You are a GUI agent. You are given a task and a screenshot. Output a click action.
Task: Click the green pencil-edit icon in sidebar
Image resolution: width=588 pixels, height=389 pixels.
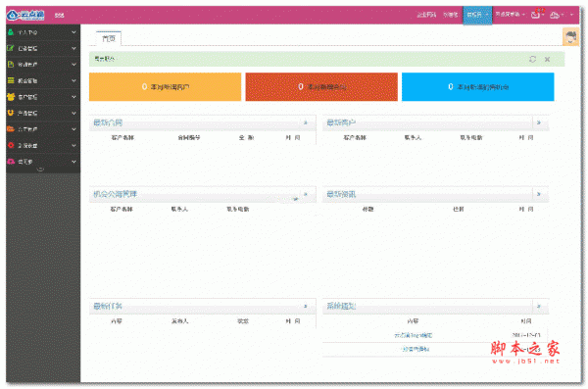(x=11, y=48)
